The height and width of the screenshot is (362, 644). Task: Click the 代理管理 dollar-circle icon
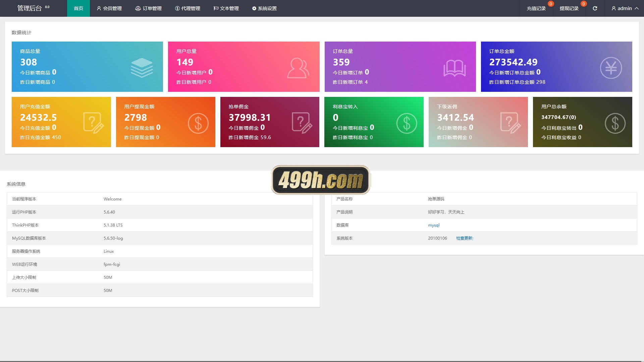coord(177,8)
